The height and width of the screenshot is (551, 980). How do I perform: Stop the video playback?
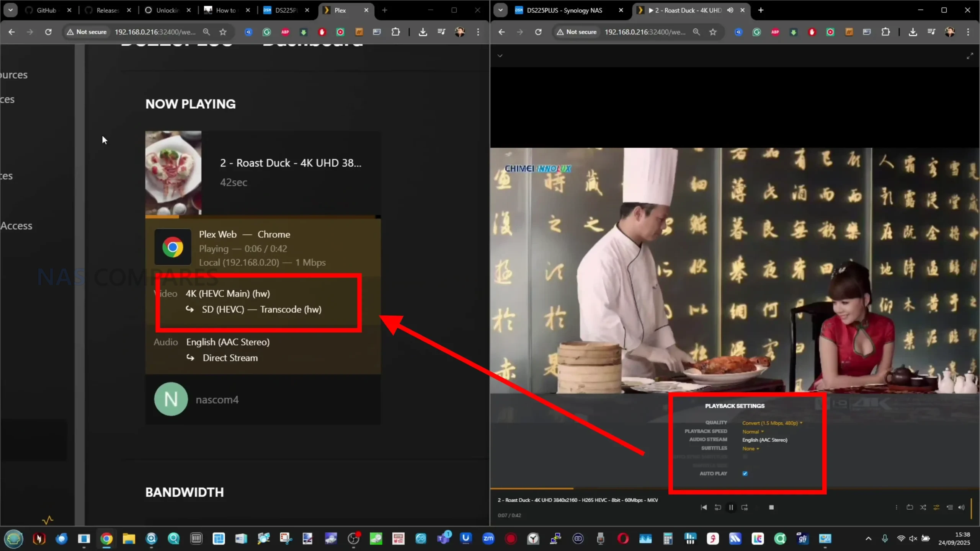coord(771,507)
